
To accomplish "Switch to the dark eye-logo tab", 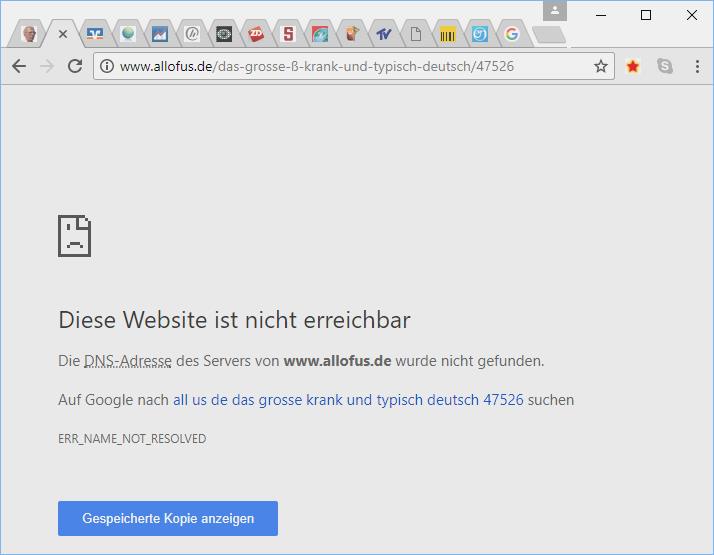I will coord(224,34).
